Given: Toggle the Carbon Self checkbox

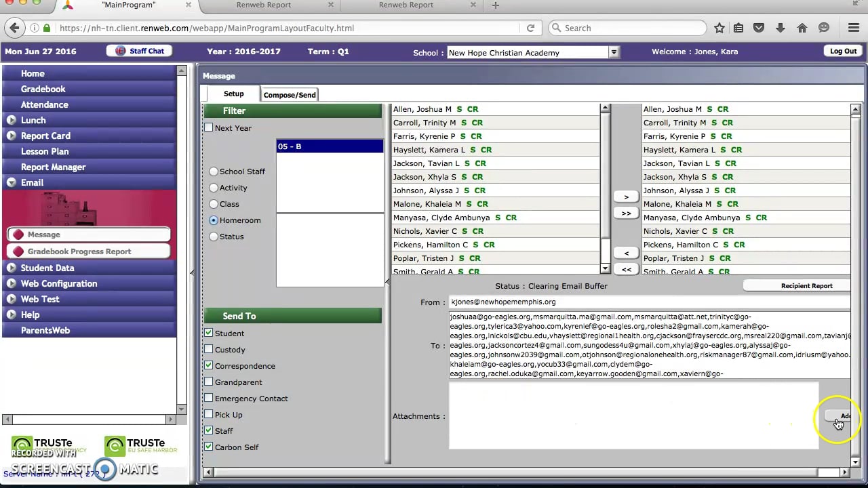Looking at the screenshot, I should click(x=209, y=447).
